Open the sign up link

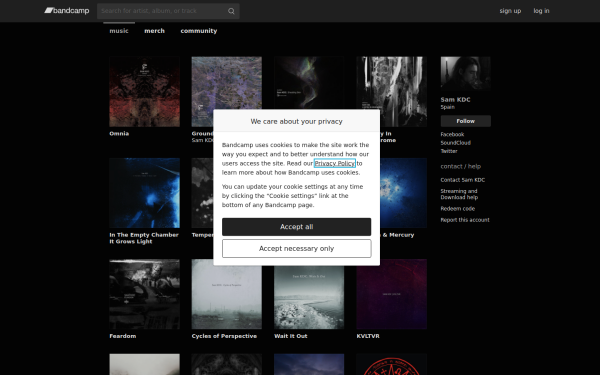pyautogui.click(x=510, y=11)
